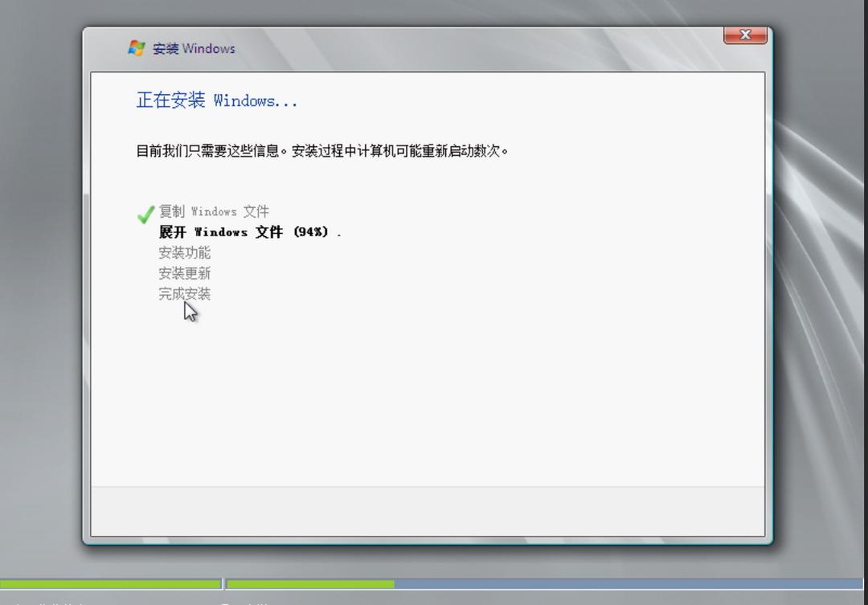The width and height of the screenshot is (868, 605).
Task: Click the 安装 Windows title text
Action: (194, 49)
